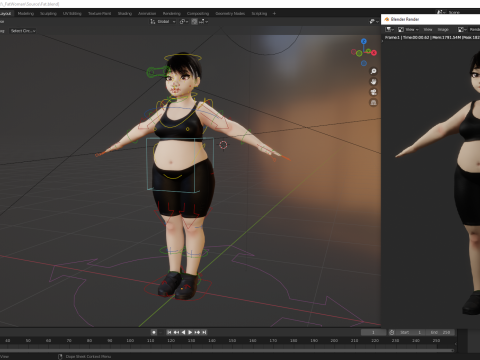
Task: Click the 3D cursor in viewport
Action: pos(223,145)
